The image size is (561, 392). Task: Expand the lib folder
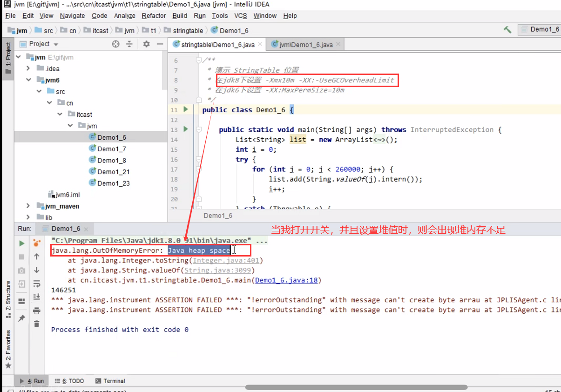[x=28, y=217]
